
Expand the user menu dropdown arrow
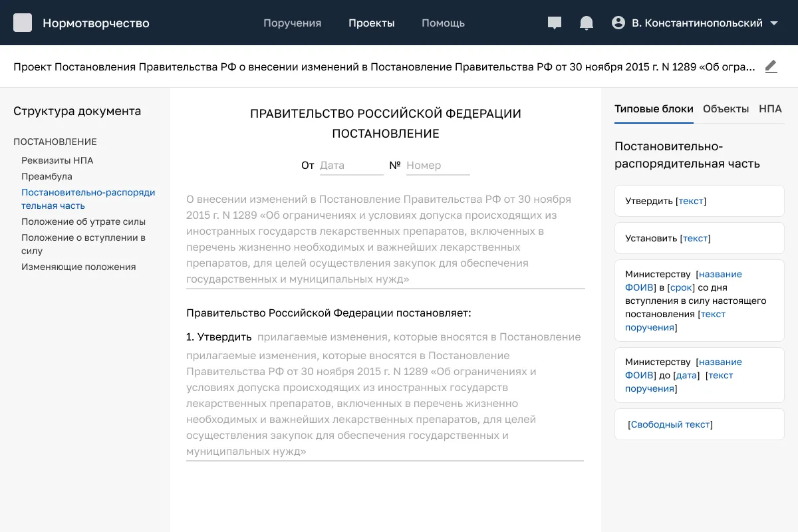pos(773,23)
